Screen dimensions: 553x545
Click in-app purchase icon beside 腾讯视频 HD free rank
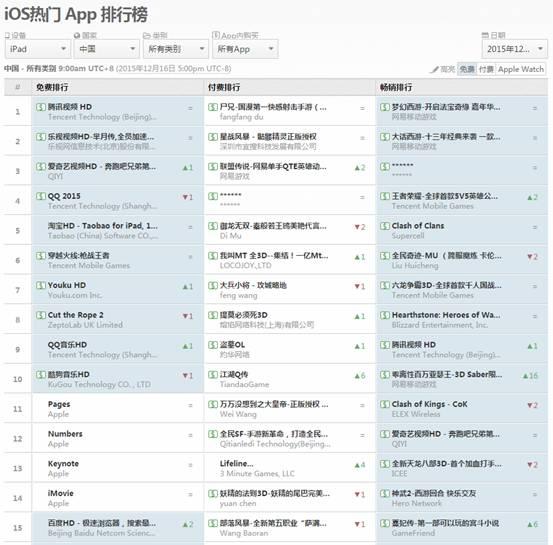click(41, 107)
